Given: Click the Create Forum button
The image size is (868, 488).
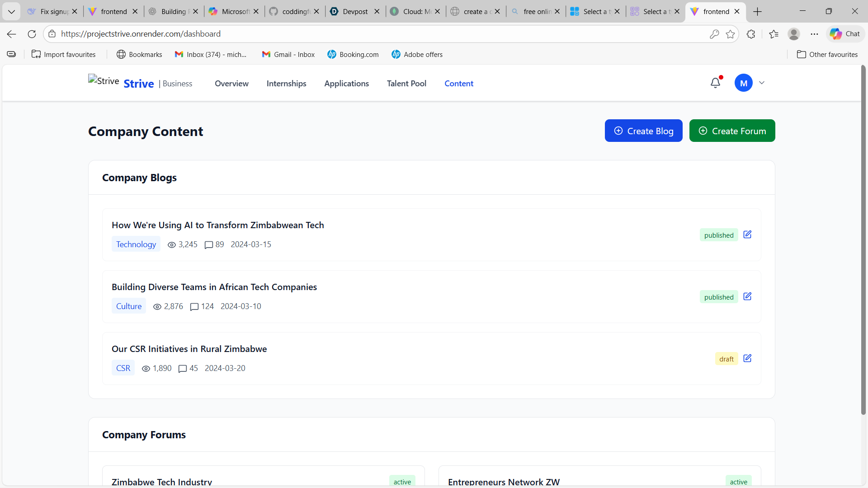Looking at the screenshot, I should (x=732, y=131).
